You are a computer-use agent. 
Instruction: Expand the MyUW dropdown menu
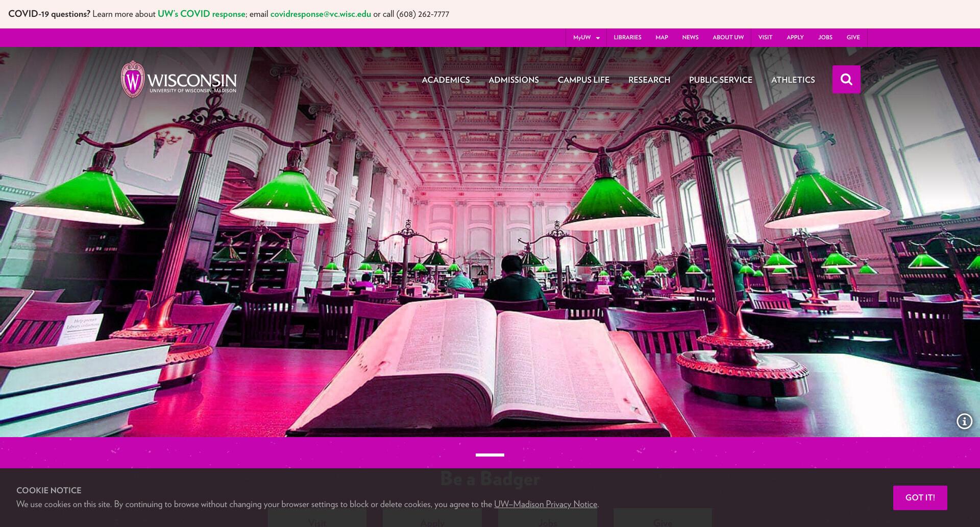pos(586,37)
